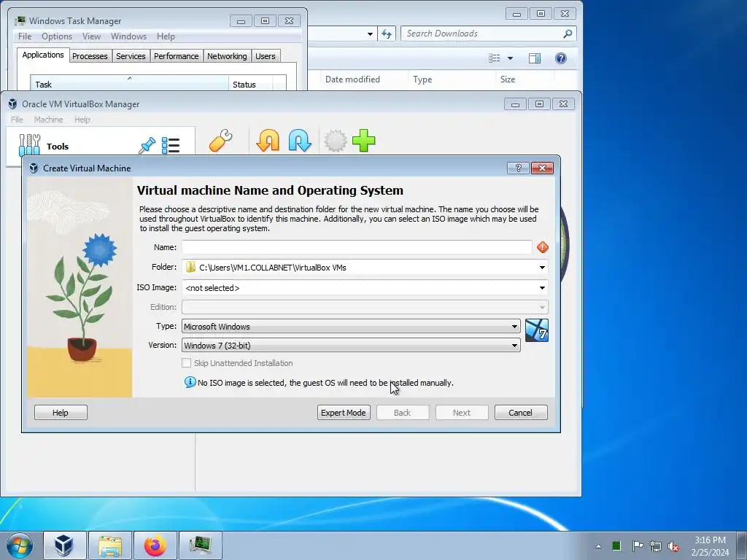The height and width of the screenshot is (560, 747).
Task: Click the orange wrench Preferences icon
Action: [x=220, y=141]
